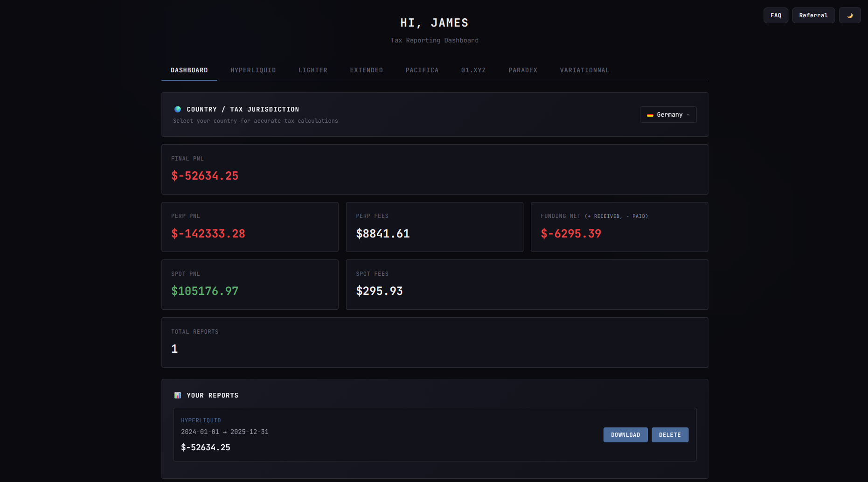Delete the Hyperliquid report
The image size is (868, 482).
pyautogui.click(x=670, y=435)
